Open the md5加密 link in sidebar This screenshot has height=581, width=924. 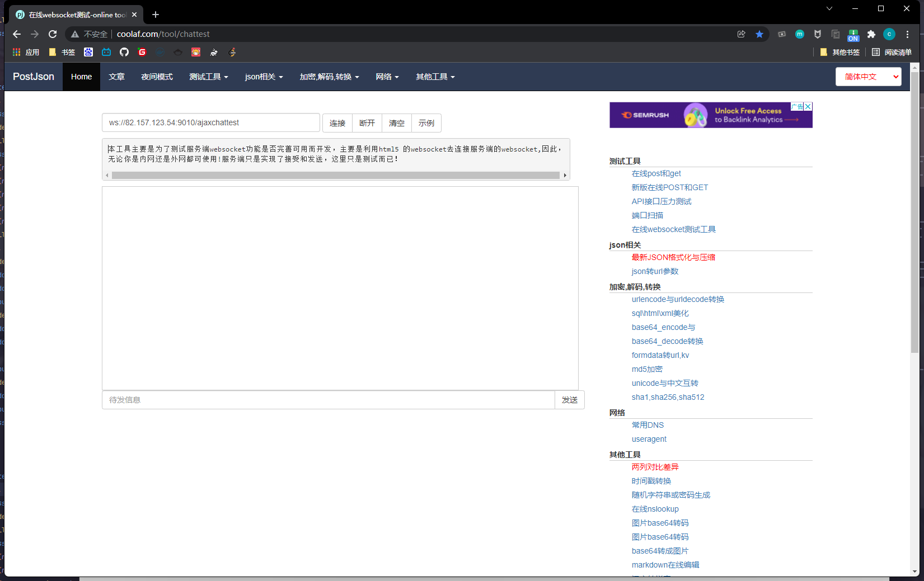(646, 369)
